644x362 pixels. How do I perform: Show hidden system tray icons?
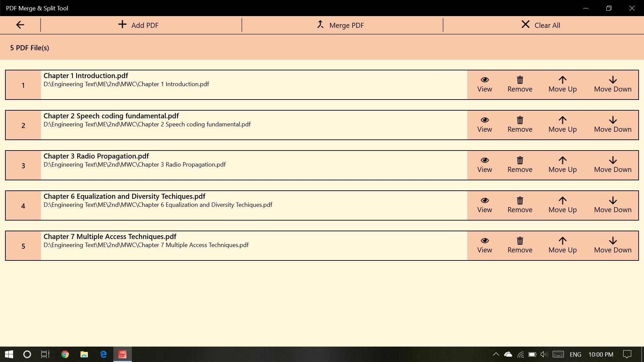pyautogui.click(x=496, y=354)
